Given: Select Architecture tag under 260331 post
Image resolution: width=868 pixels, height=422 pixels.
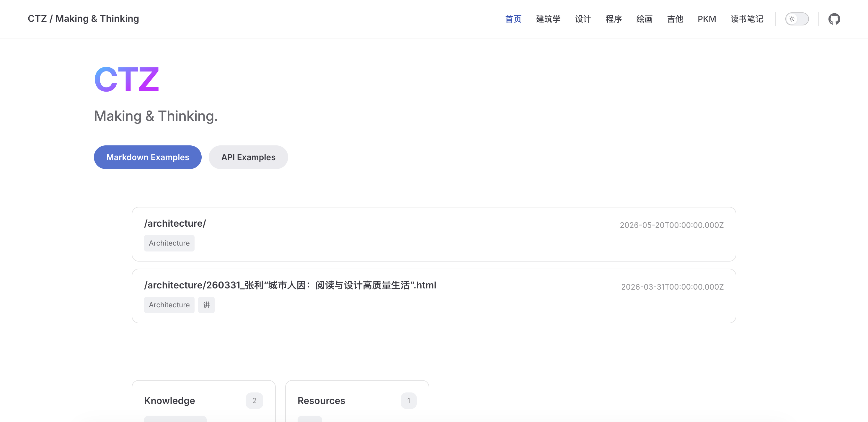Looking at the screenshot, I should coord(169,305).
